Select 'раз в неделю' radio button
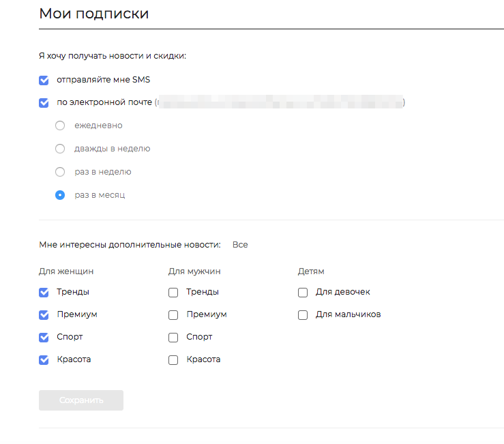Screen dimensions: 504x444 [60, 172]
